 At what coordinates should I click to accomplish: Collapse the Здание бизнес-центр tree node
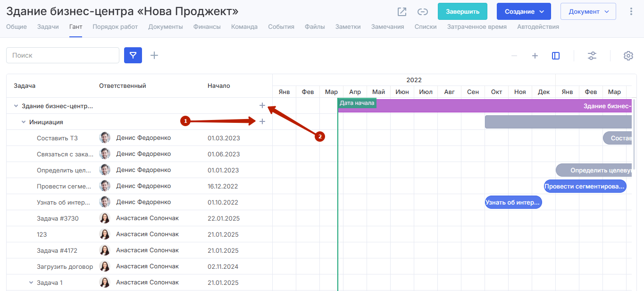point(16,106)
